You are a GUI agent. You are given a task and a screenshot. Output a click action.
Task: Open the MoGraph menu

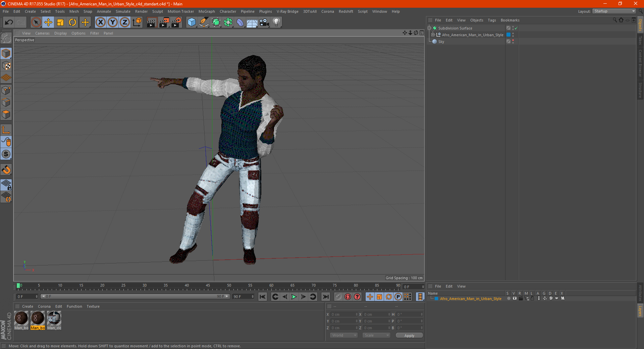[207, 11]
